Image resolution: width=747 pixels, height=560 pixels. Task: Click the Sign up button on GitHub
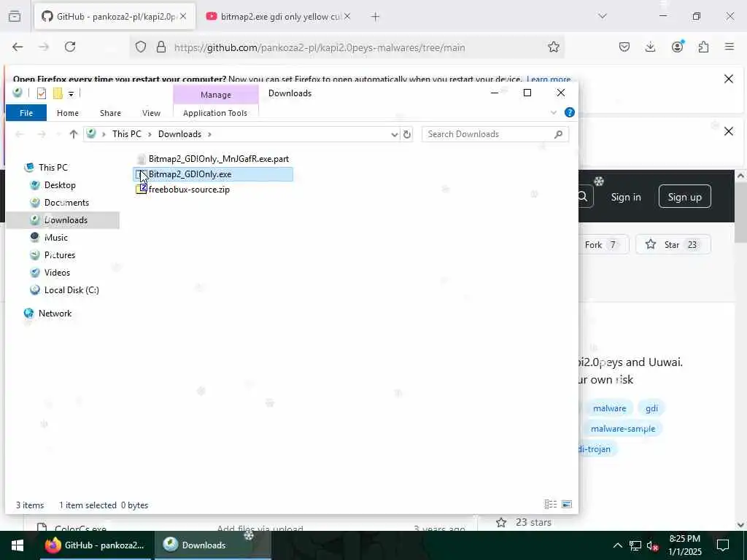[684, 197]
